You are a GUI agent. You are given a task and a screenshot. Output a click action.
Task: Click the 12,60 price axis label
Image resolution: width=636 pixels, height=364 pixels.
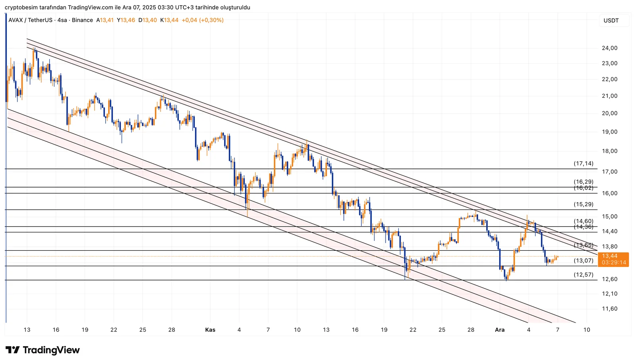click(609, 279)
